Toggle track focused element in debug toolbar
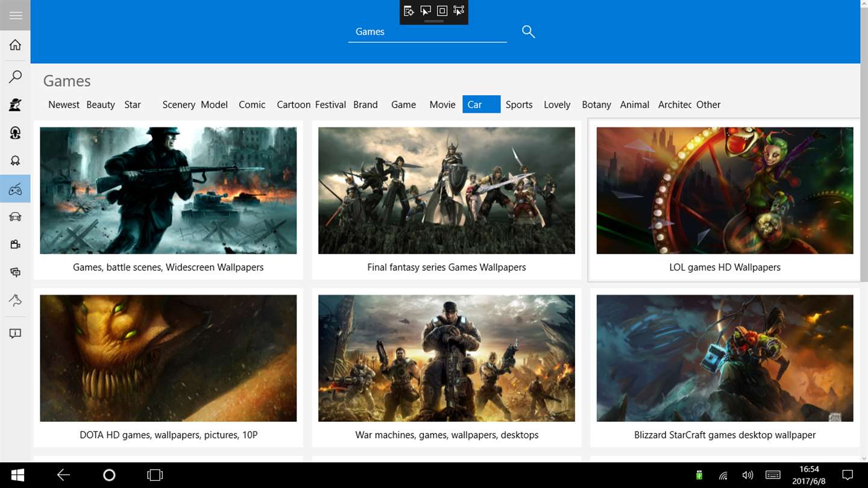The image size is (868, 488). pyautogui.click(x=459, y=11)
